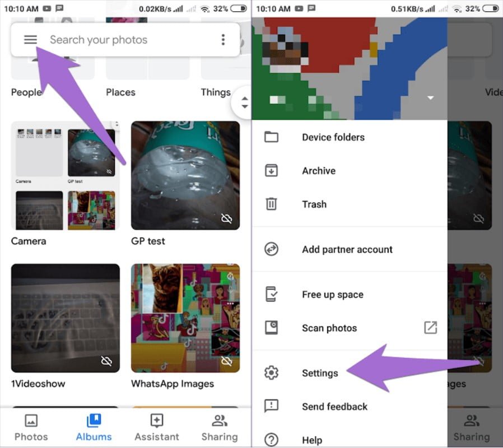Open Trash via the bin icon
Image resolution: width=503 pixels, height=448 pixels.
point(272,204)
